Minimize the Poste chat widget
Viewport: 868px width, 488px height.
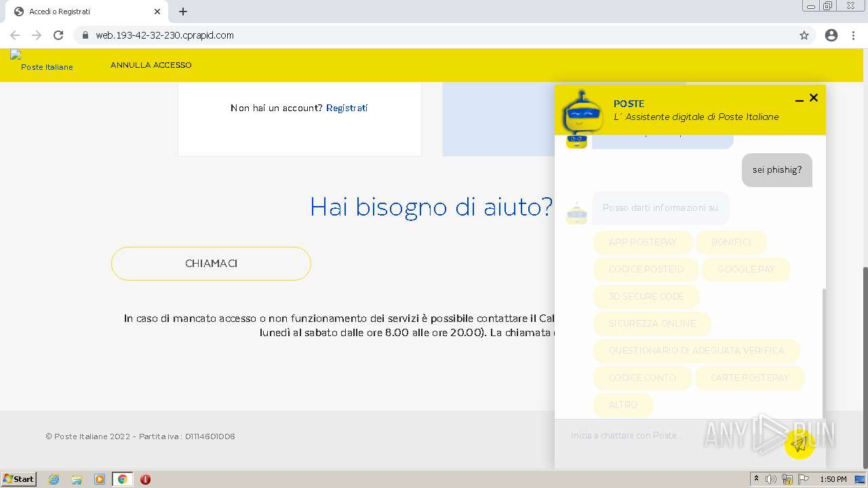tap(799, 99)
